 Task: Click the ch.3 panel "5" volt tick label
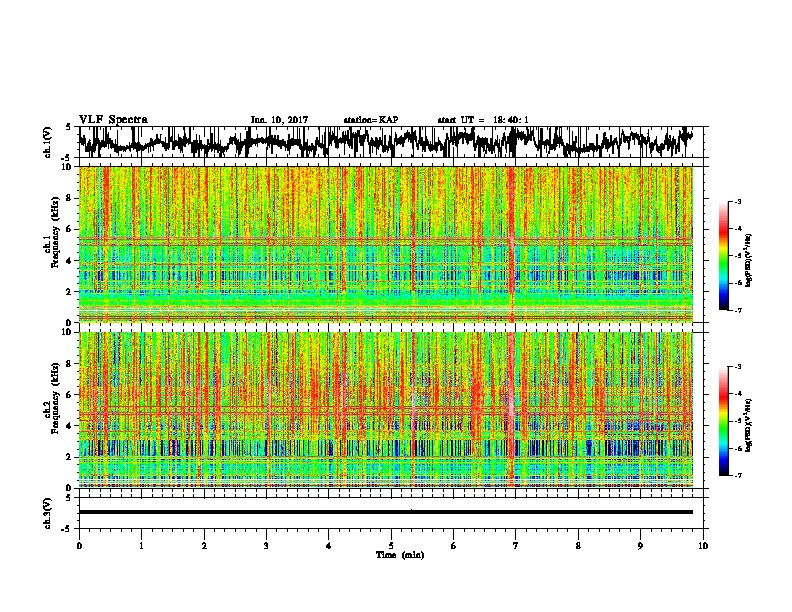pyautogui.click(x=69, y=498)
